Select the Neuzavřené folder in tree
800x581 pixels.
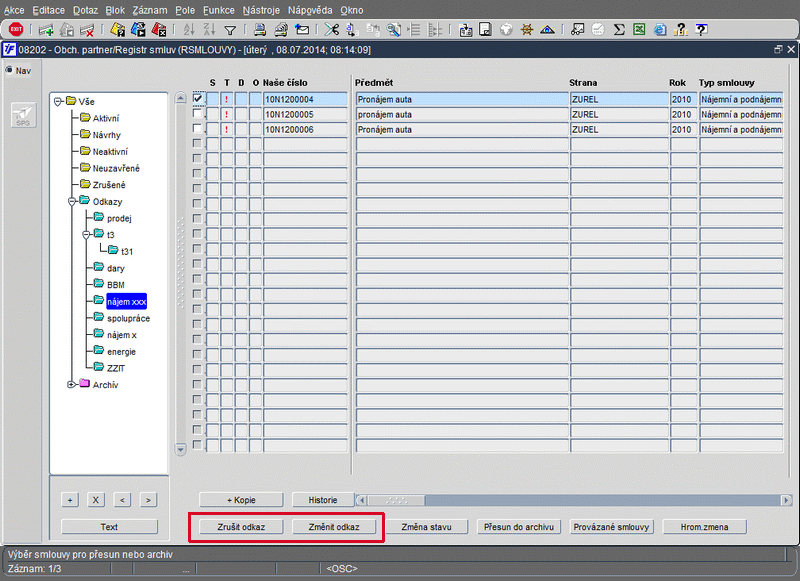pyautogui.click(x=116, y=168)
